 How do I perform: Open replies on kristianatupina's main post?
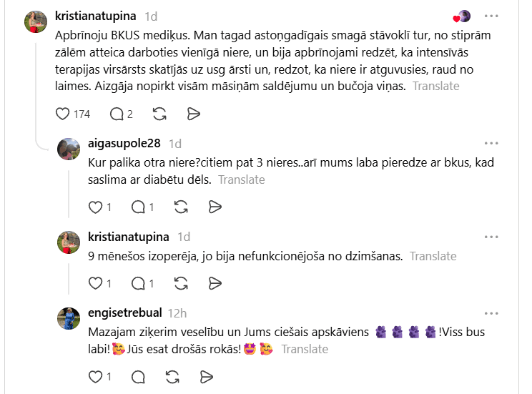[117, 114]
